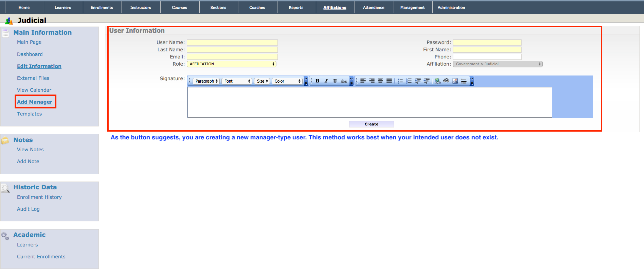Viewport: 644px width, 269px height.
Task: Insert a horizontal rule line
Action: 464,81
